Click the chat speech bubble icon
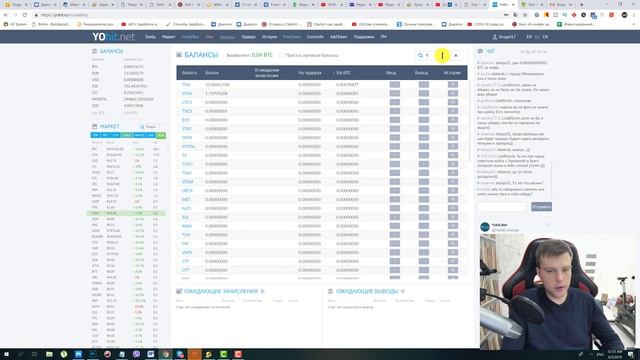Screen dimensions: 640x360 click(480, 51)
